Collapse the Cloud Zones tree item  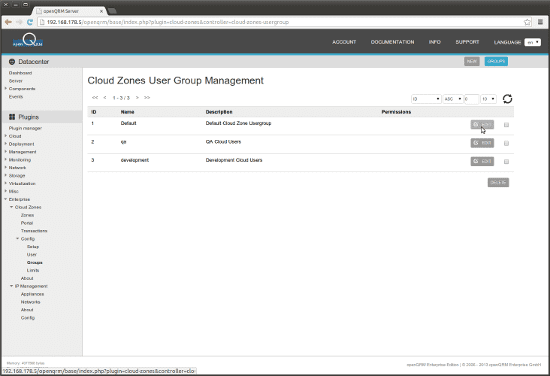pos(12,207)
